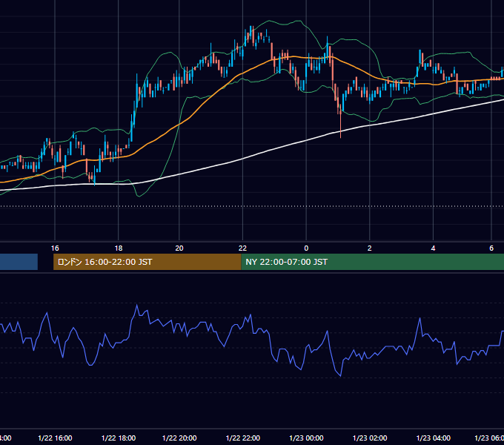
Task: Click the 1/23 00:00 time label
Action: point(306,438)
